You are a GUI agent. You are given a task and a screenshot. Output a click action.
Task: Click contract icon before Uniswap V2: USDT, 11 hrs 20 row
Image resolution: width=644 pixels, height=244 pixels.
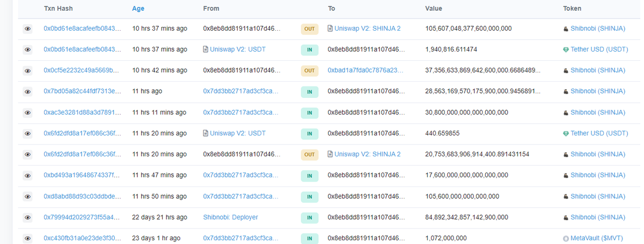point(206,133)
